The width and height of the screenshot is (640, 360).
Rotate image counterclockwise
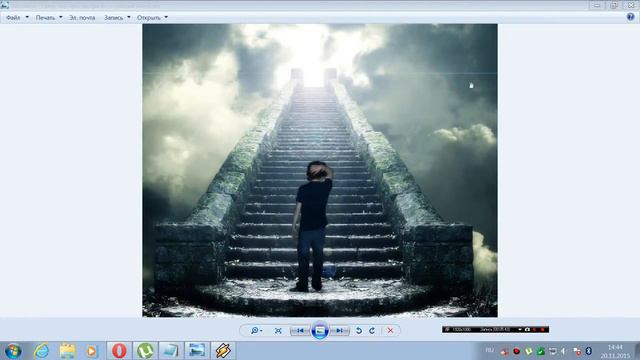[x=358, y=331]
